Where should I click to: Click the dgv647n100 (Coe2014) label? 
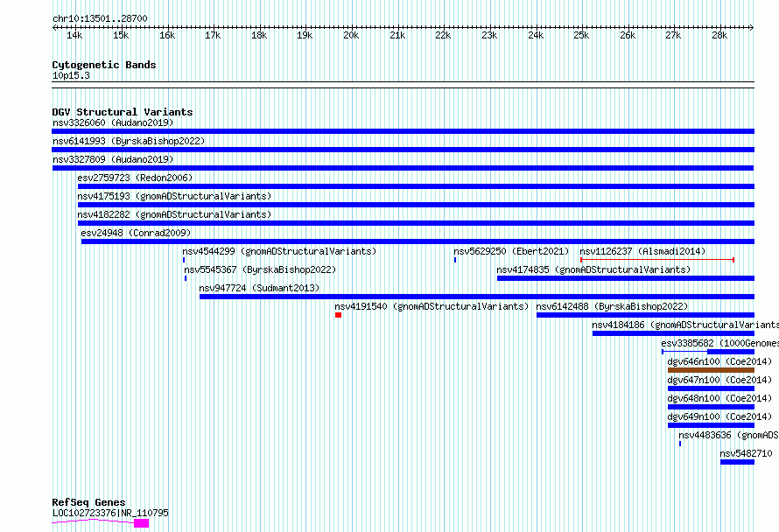[x=719, y=380]
